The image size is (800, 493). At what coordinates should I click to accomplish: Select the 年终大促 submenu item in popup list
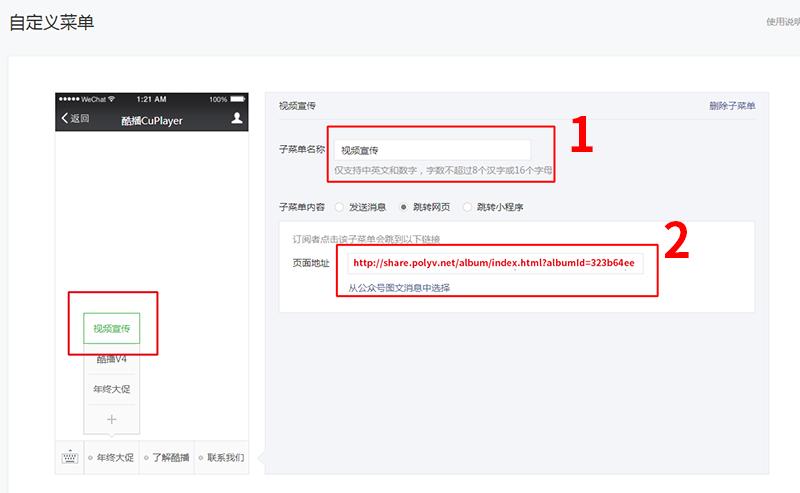coord(112,389)
